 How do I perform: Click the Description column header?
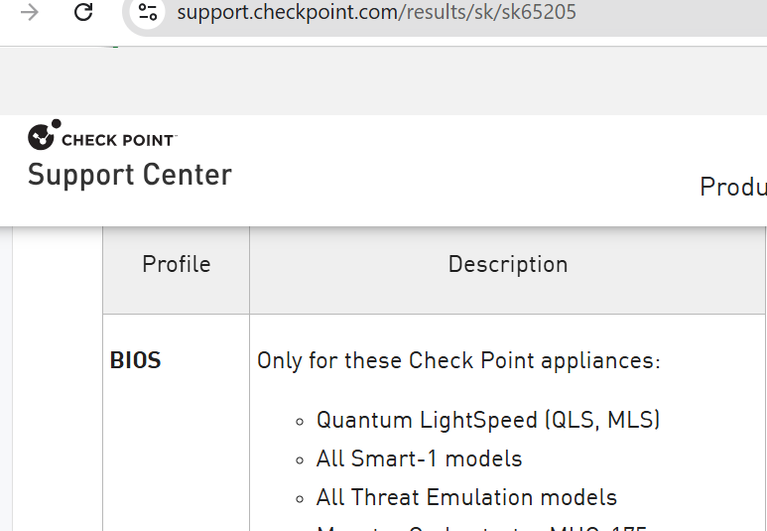click(x=508, y=265)
